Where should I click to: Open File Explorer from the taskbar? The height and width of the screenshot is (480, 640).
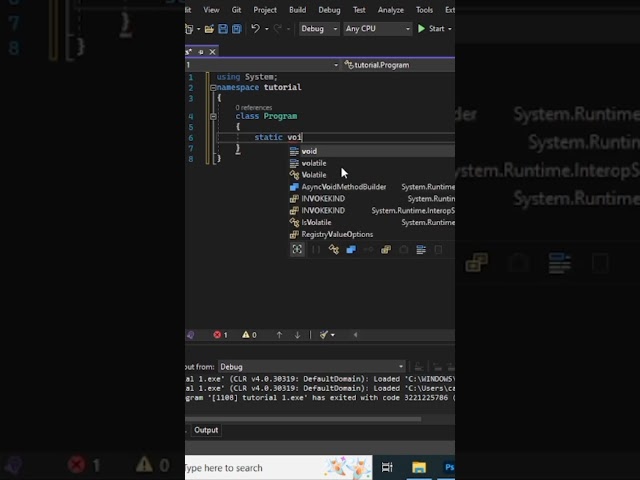[419, 467]
